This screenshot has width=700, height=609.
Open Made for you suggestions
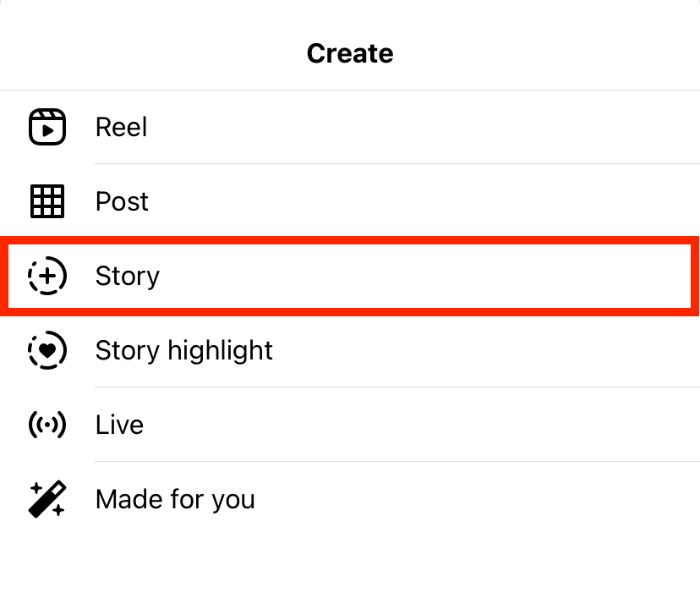point(350,499)
